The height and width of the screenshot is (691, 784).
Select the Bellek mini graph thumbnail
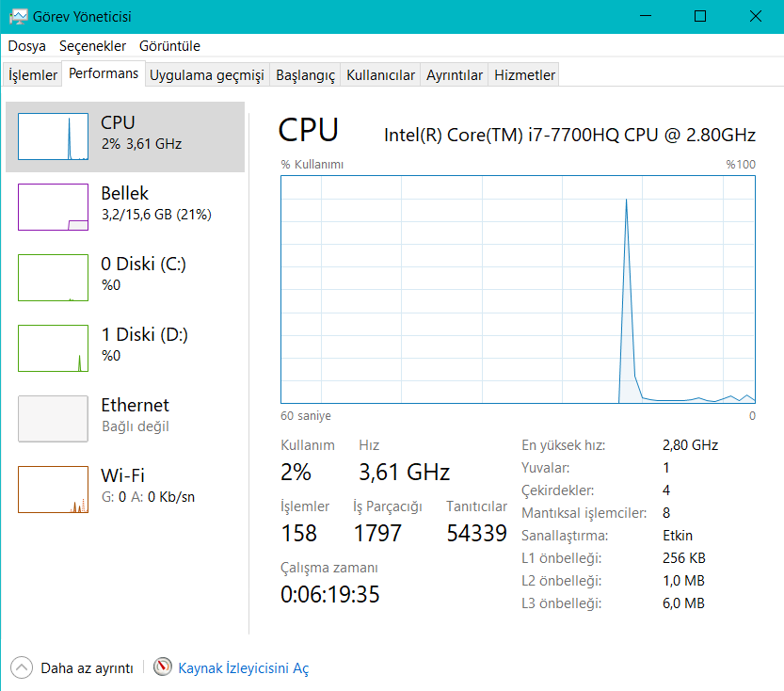click(x=53, y=207)
